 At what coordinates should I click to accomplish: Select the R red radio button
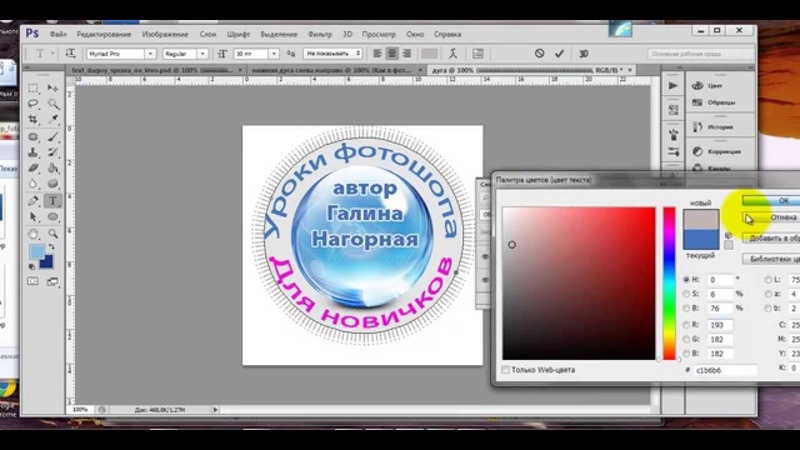point(686,325)
